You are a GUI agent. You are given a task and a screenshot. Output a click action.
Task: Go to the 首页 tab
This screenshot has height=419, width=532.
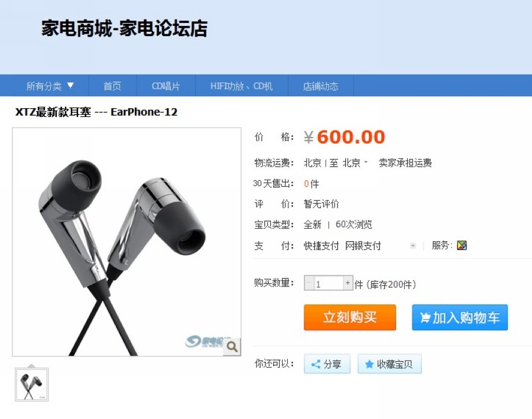112,86
